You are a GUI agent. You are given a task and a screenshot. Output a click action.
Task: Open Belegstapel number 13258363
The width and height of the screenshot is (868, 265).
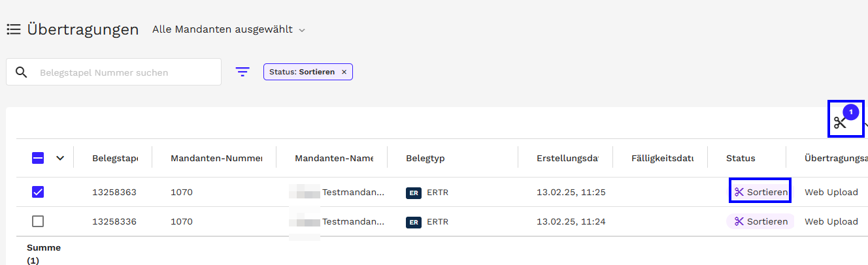pyautogui.click(x=114, y=193)
